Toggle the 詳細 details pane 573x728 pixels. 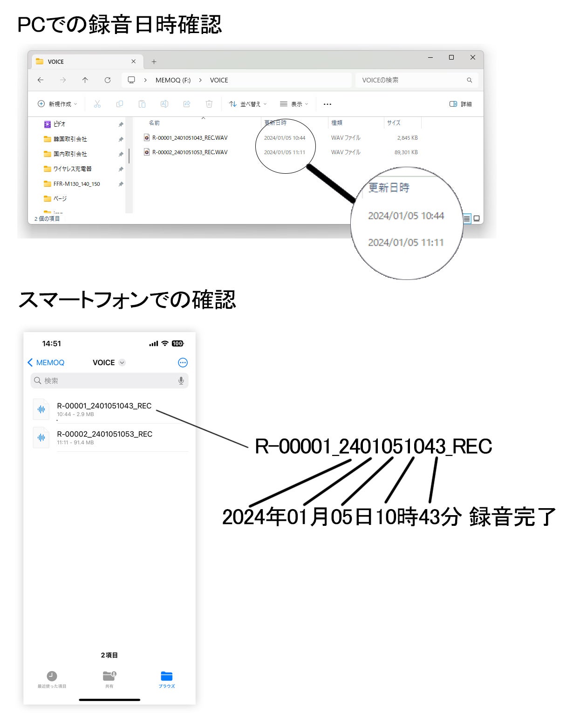(x=460, y=104)
